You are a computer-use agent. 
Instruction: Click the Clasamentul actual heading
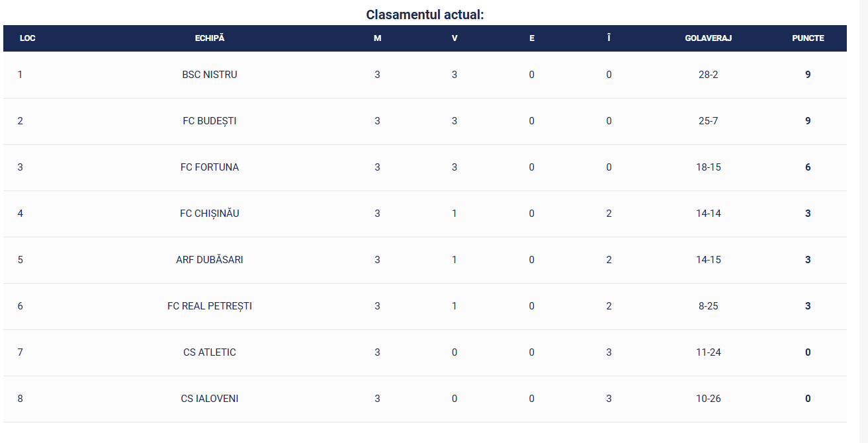click(x=425, y=15)
